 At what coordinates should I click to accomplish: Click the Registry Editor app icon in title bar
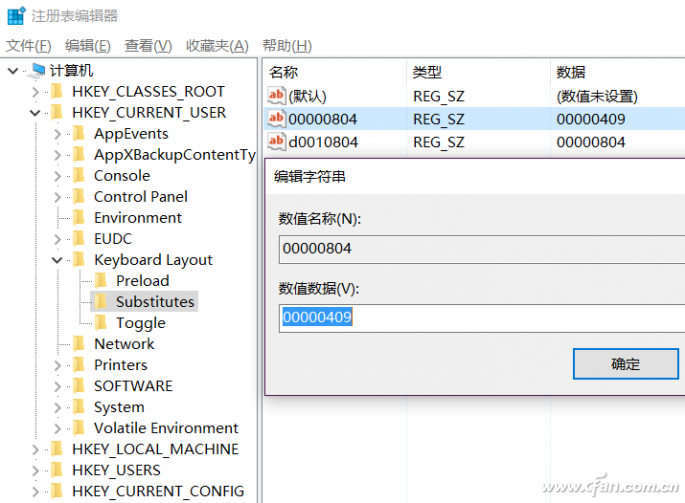point(17,16)
